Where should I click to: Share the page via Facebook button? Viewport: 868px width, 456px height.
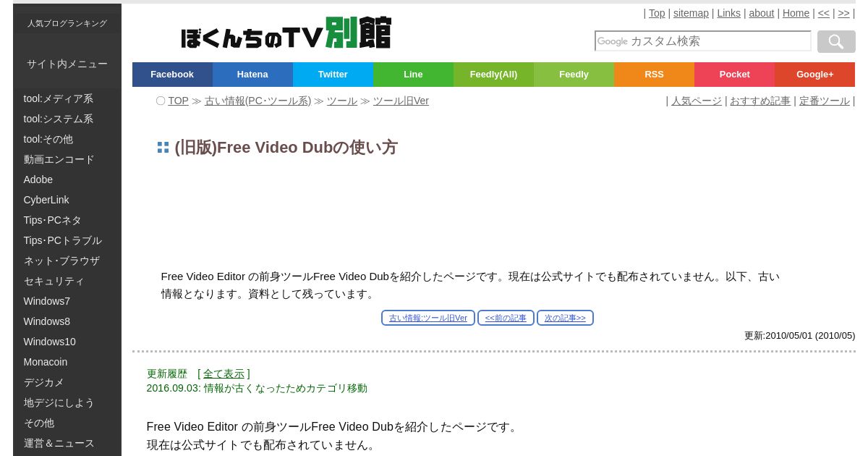pyautogui.click(x=172, y=75)
